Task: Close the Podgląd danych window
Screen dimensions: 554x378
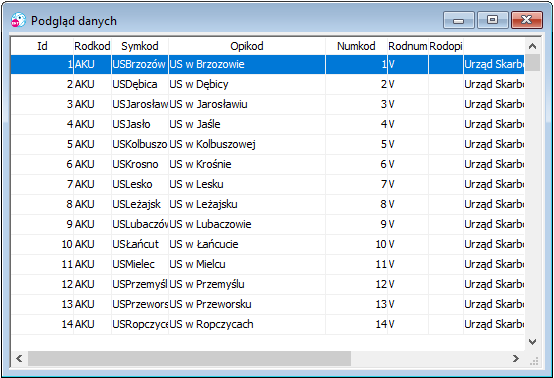Action: pyautogui.click(x=526, y=20)
